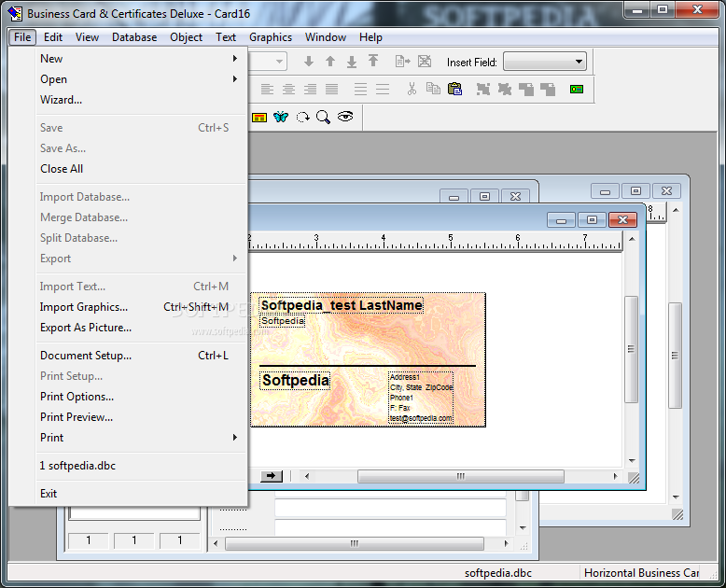Click the Horizontal Business Card status text
This screenshot has width=726, height=588.
pos(641,573)
